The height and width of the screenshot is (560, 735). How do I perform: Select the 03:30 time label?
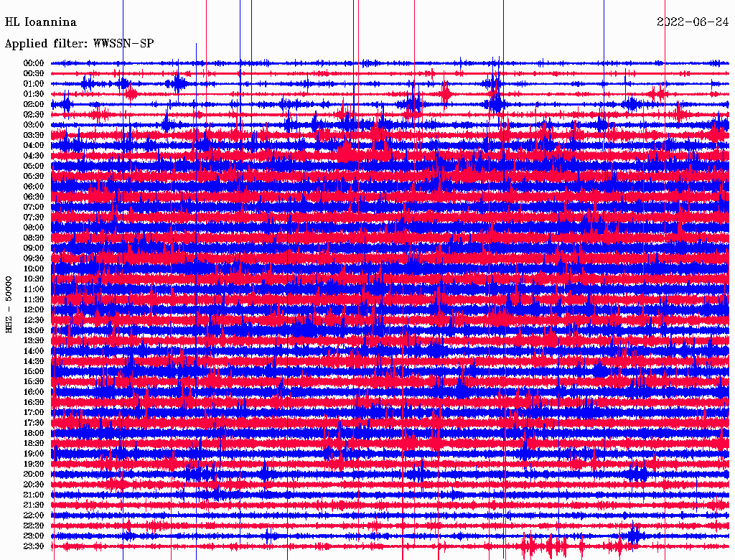pos(33,135)
